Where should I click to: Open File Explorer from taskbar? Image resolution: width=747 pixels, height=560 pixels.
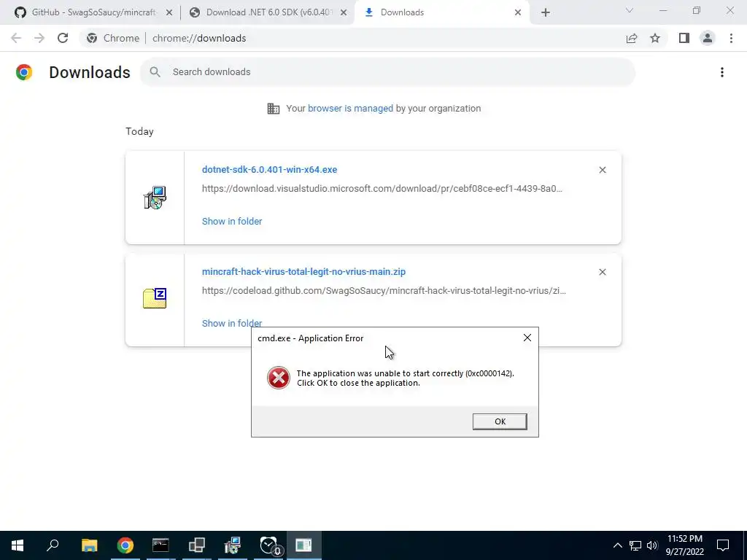point(89,545)
